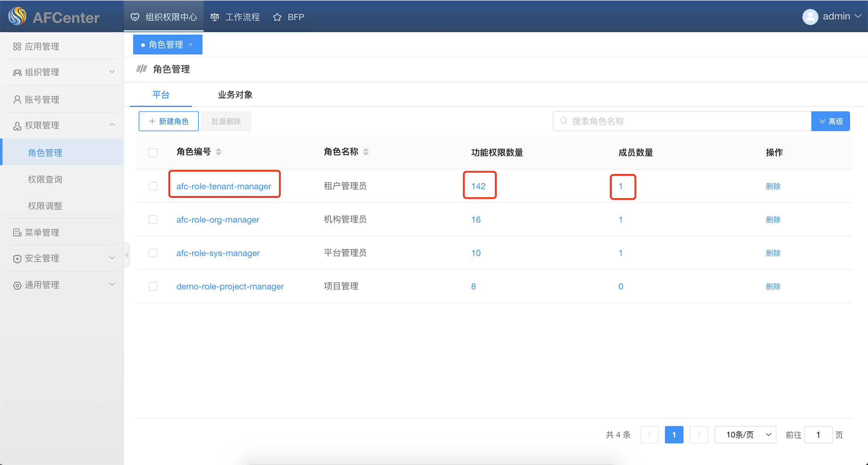Expand the 组织管理 sidebar menu
The width and height of the screenshot is (868, 465).
(x=62, y=72)
